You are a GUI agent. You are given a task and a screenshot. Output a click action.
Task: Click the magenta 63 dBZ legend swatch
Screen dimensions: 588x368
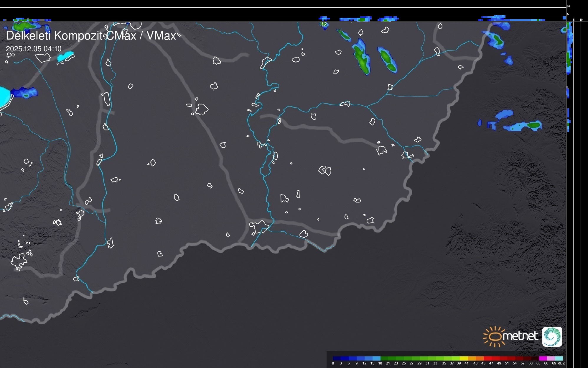point(543,358)
